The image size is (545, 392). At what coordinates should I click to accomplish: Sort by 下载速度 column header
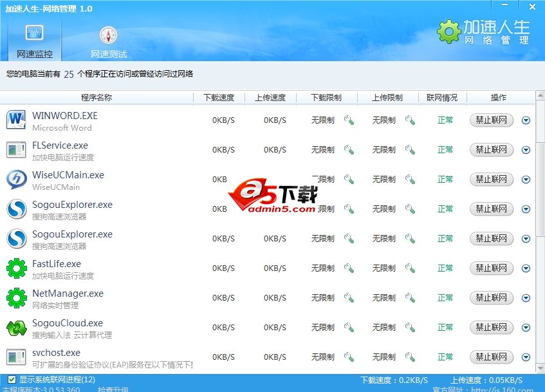point(219,98)
